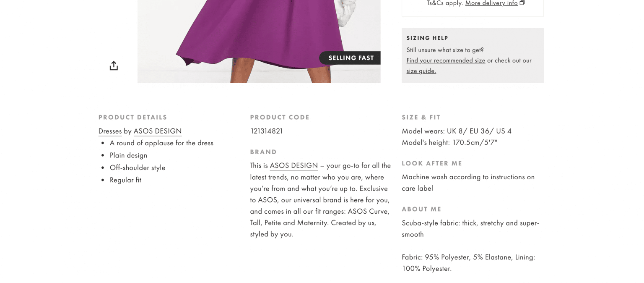
Task: Collapse the SIZE & FIT section heading
Action: [421, 117]
